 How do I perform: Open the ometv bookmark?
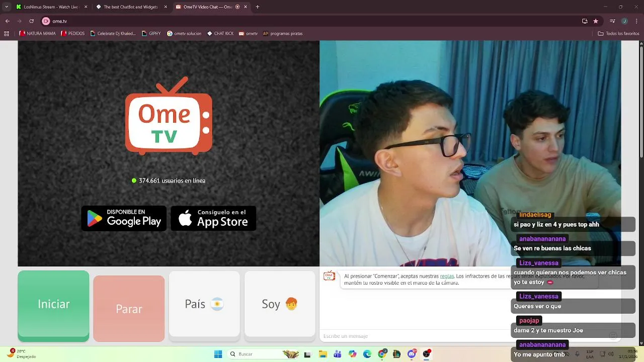pyautogui.click(x=248, y=34)
